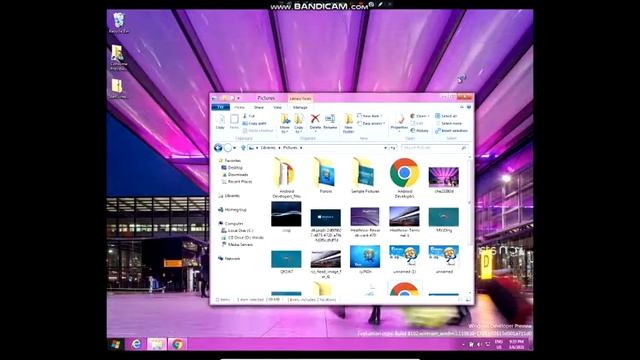The width and height of the screenshot is (640, 360).
Task: Click the Paste shortcut command
Action: tap(258, 131)
